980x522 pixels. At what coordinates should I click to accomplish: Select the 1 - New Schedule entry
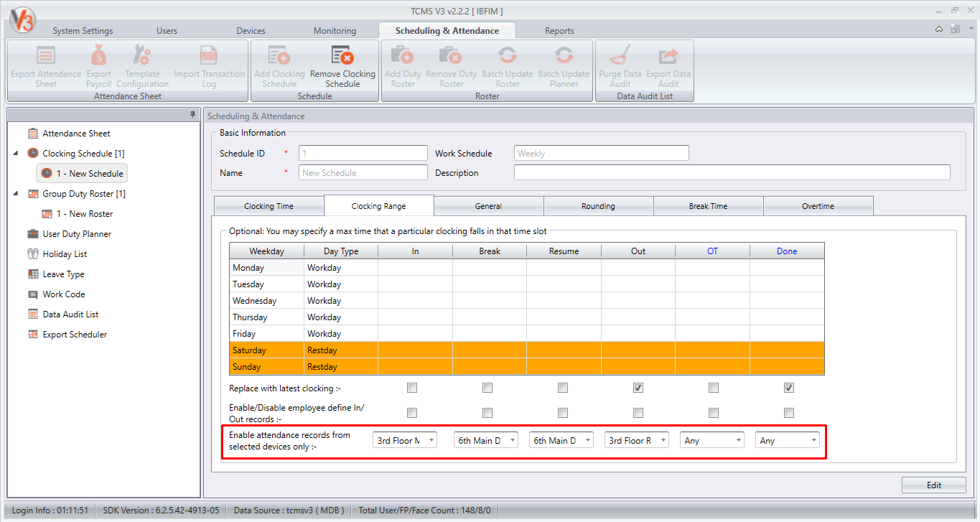(83, 173)
